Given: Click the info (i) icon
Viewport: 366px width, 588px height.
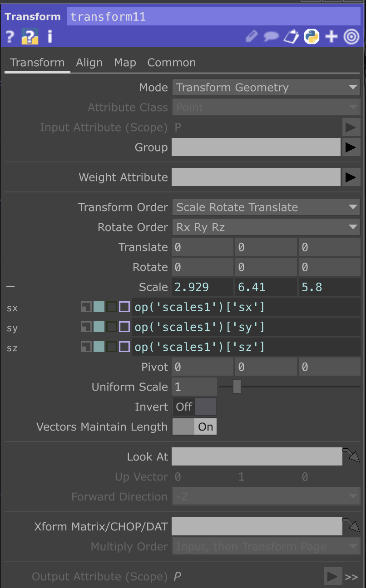Looking at the screenshot, I should coord(50,37).
